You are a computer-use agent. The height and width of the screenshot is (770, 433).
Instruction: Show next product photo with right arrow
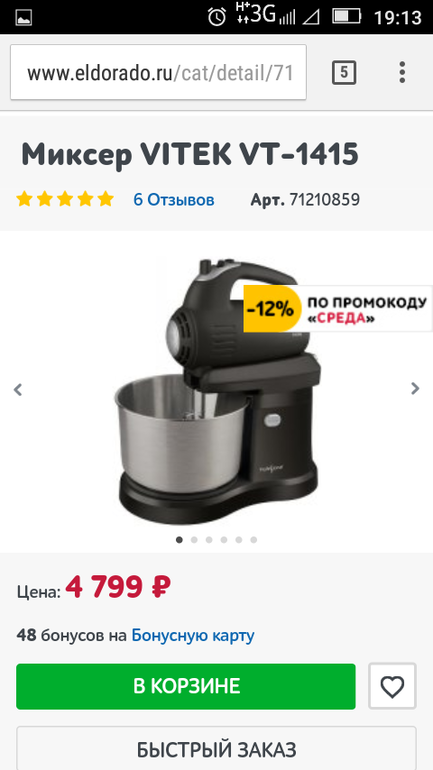[x=415, y=388]
